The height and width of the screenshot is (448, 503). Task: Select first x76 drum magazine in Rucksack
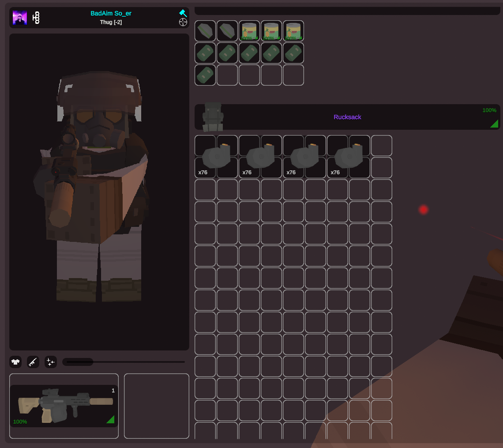(216, 157)
